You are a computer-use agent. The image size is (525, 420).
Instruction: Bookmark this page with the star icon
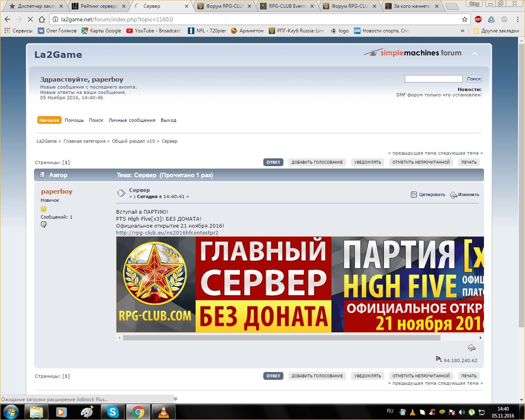tap(465, 19)
